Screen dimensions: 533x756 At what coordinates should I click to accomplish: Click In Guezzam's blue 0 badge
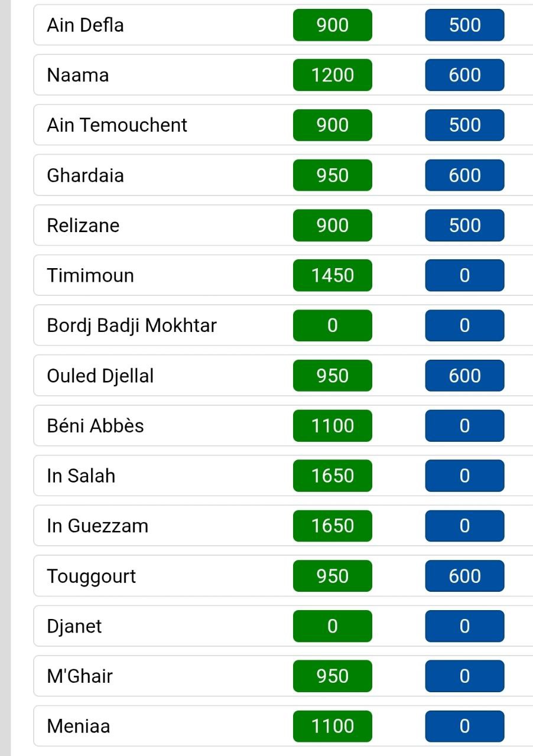point(464,526)
